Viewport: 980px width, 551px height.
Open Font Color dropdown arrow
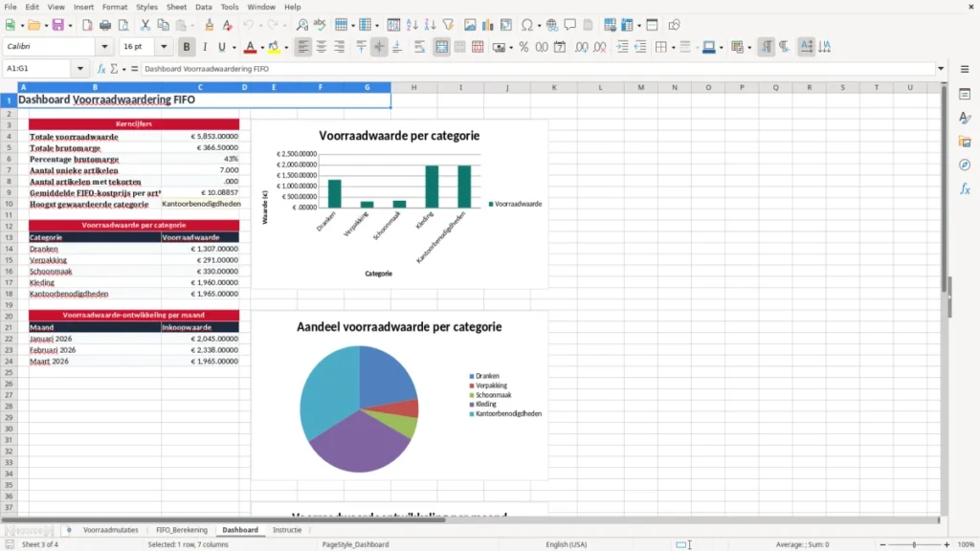[262, 48]
